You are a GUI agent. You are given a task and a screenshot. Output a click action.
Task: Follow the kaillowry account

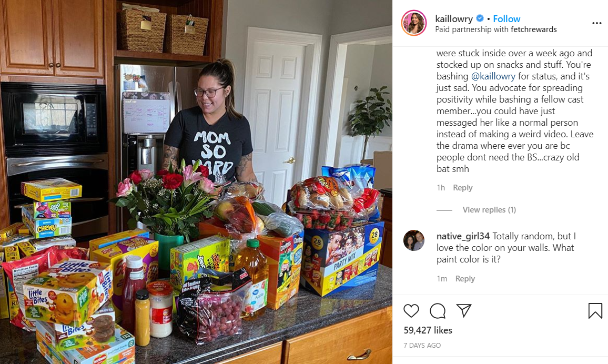(x=506, y=18)
